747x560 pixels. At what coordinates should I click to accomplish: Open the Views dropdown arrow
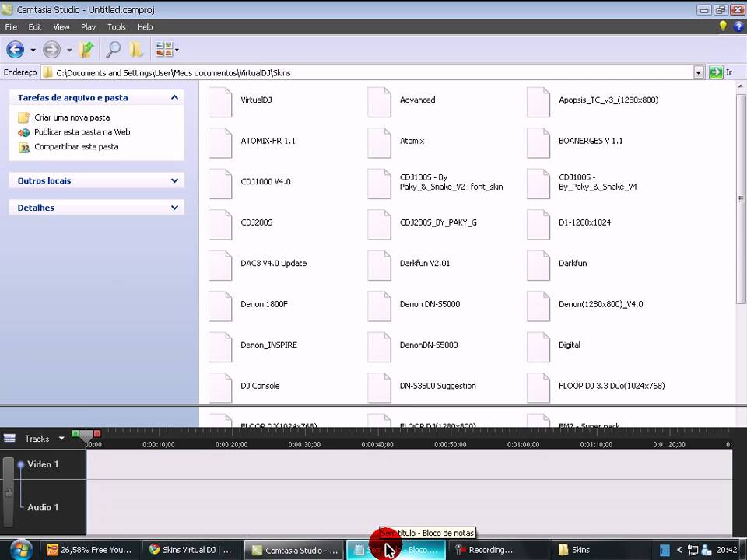pos(177,50)
